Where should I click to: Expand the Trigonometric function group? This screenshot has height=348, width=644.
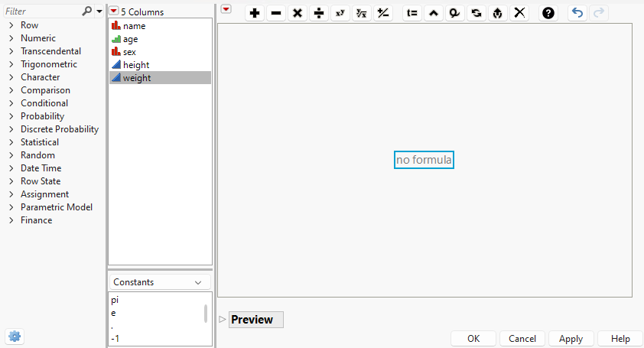point(11,64)
